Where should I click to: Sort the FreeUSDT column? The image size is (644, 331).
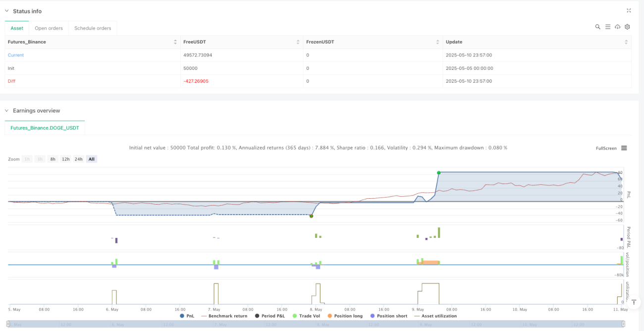pos(298,42)
